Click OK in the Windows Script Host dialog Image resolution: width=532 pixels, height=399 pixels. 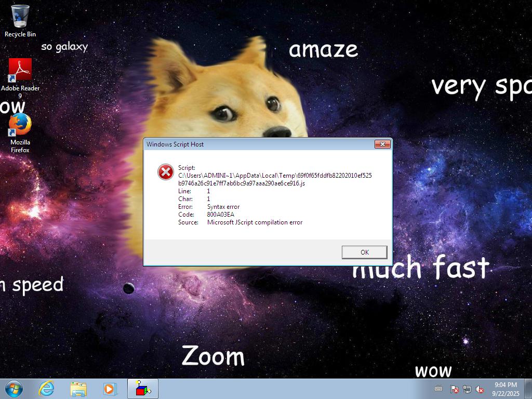(x=364, y=252)
